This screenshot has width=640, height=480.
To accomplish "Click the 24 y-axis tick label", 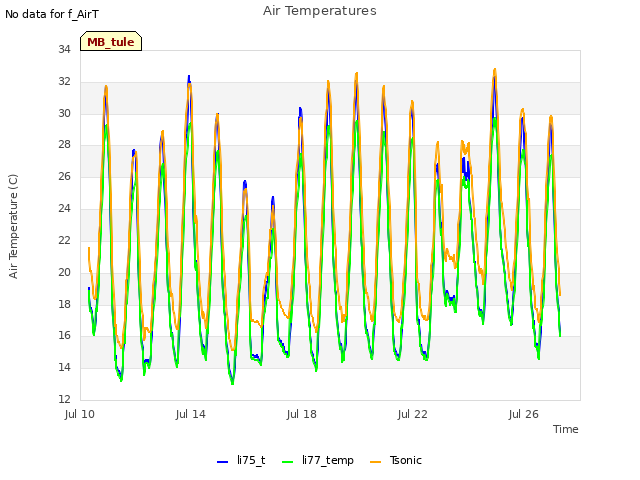I will point(64,208).
